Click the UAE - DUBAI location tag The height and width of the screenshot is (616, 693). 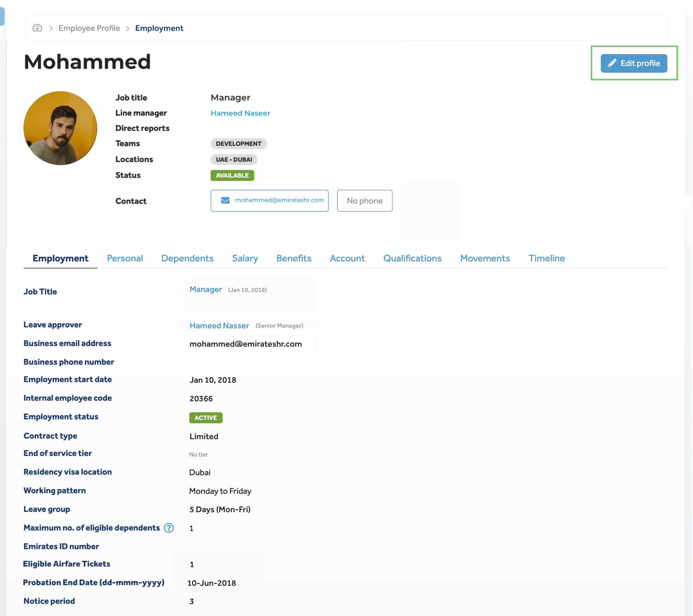click(x=234, y=160)
